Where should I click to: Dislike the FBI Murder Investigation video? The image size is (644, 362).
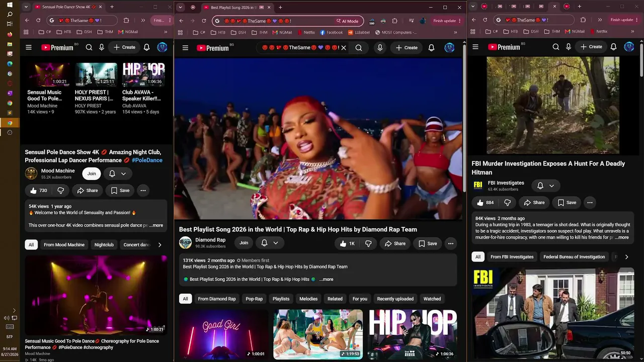point(507,203)
